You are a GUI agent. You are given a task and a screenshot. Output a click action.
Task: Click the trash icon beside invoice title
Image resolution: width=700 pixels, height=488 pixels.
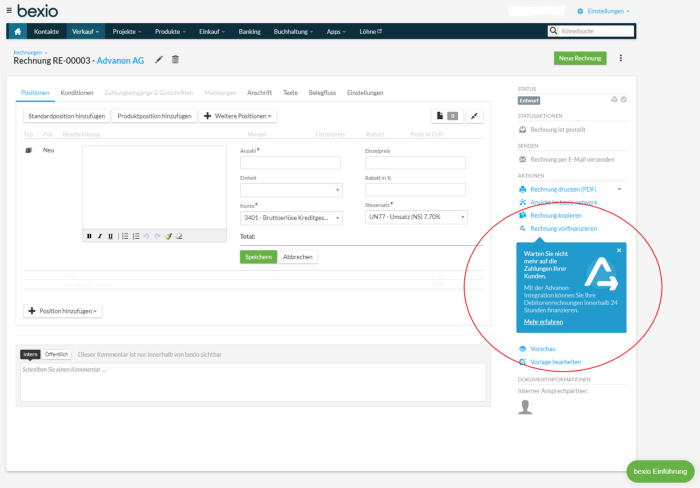click(x=176, y=60)
